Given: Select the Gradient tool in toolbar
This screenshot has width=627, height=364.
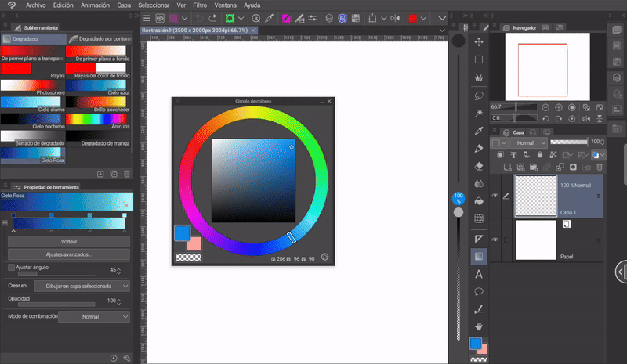Looking at the screenshot, I should [x=479, y=256].
